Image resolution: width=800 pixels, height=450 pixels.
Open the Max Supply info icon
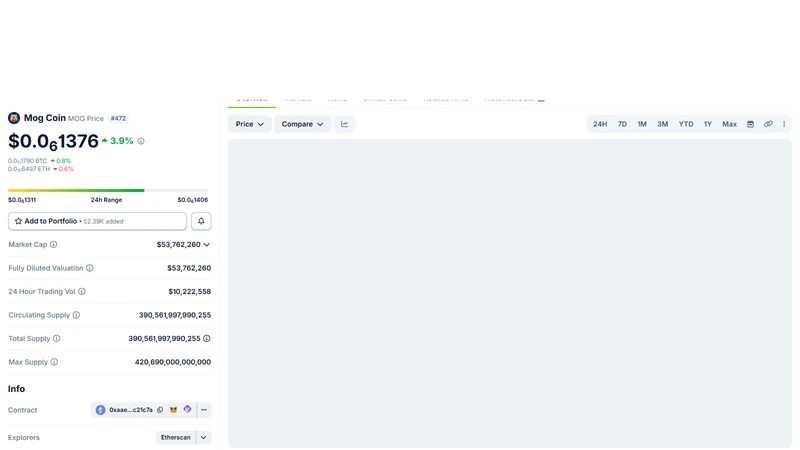54,362
